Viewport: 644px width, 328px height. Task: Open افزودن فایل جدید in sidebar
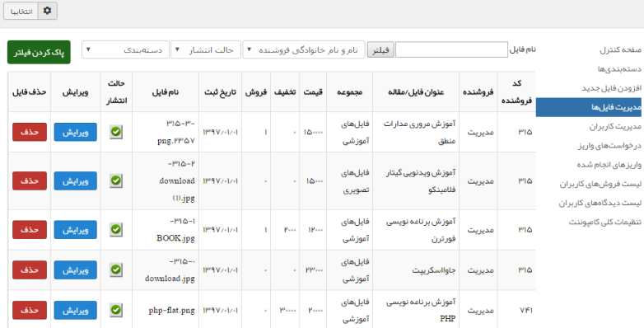point(612,88)
